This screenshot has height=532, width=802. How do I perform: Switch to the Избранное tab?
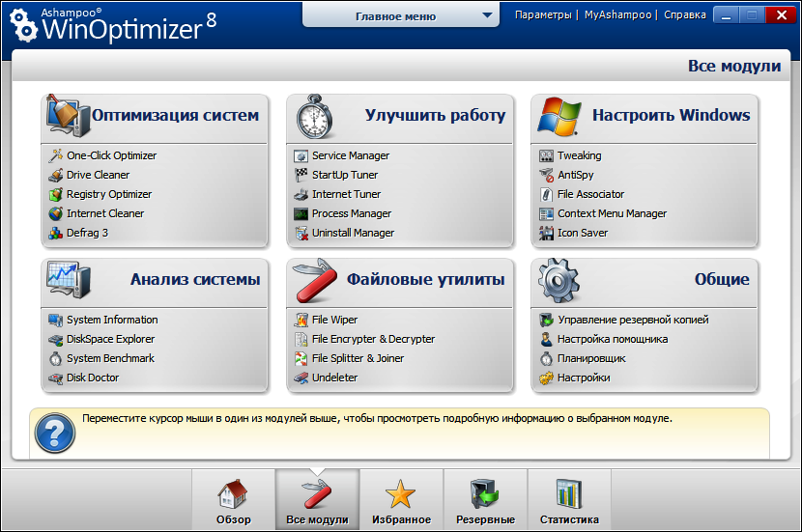pyautogui.click(x=401, y=502)
